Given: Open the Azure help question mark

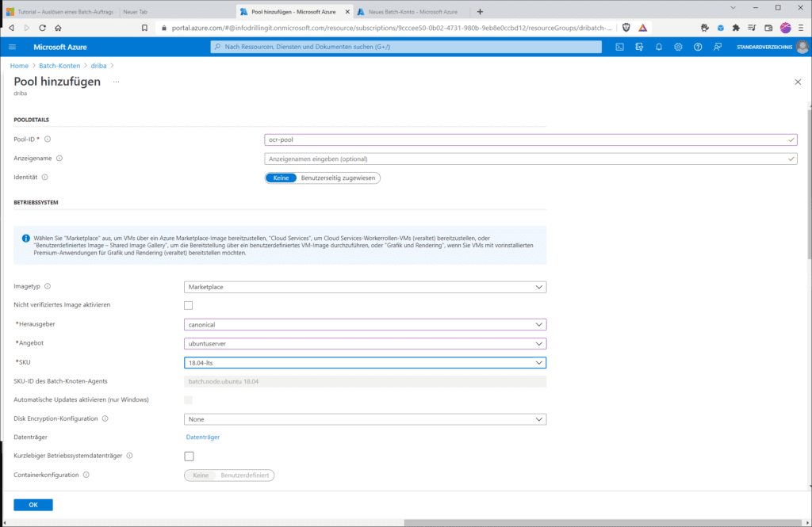Looking at the screenshot, I should pyautogui.click(x=698, y=47).
